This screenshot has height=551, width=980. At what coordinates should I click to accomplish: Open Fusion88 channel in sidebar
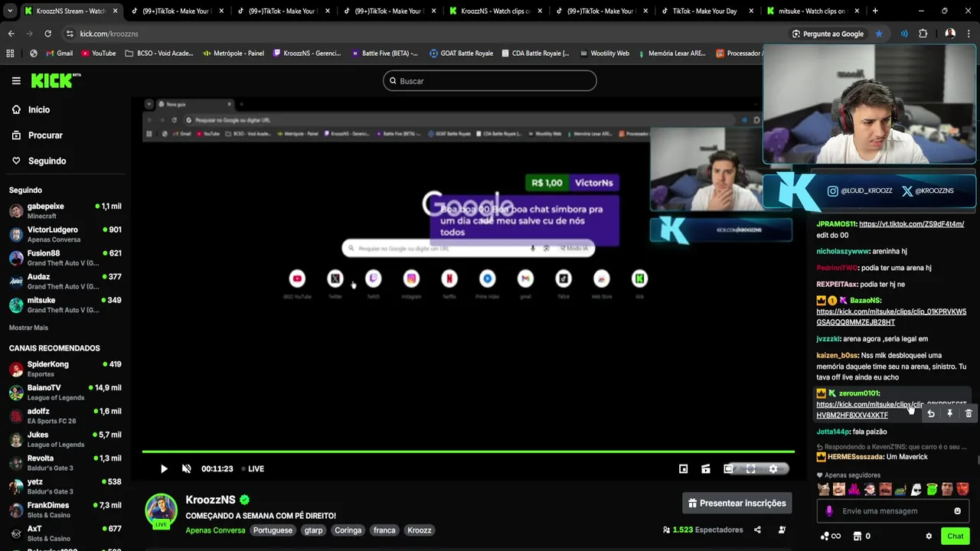[65, 258]
